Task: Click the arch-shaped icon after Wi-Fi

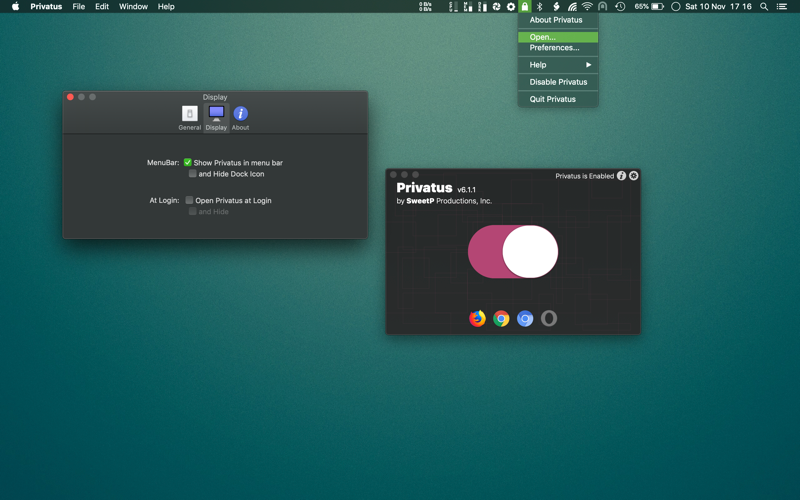Action: (603, 7)
